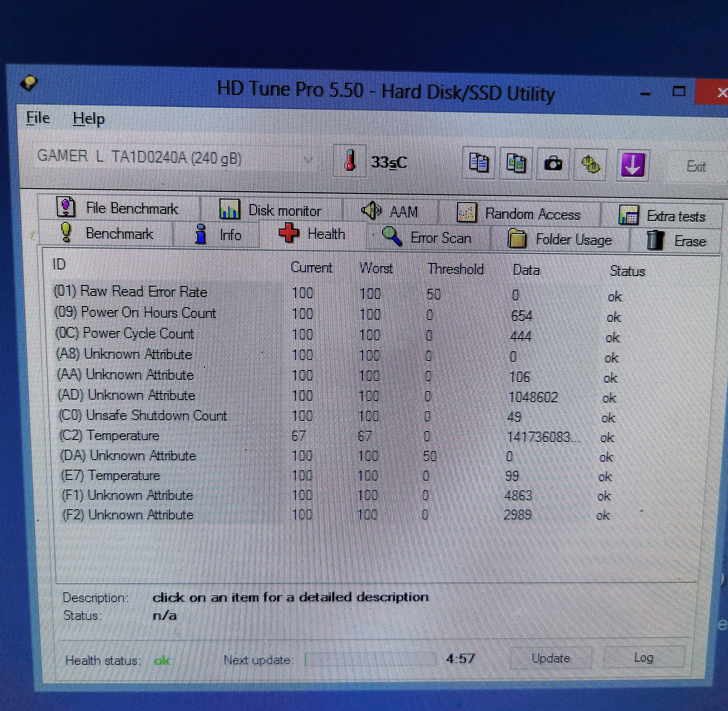Open the File menu
This screenshot has height=711, width=728.
pos(38,118)
